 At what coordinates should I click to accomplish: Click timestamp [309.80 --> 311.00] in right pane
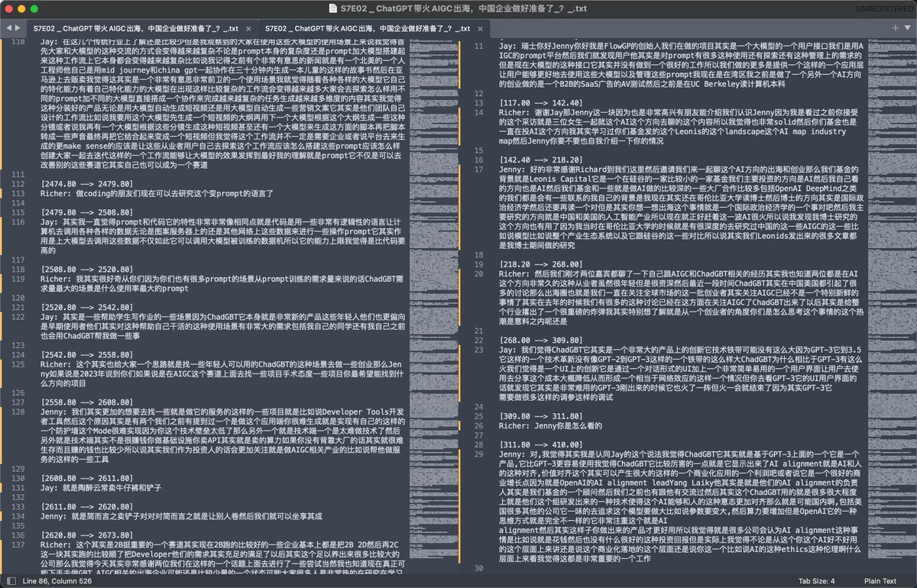540,416
